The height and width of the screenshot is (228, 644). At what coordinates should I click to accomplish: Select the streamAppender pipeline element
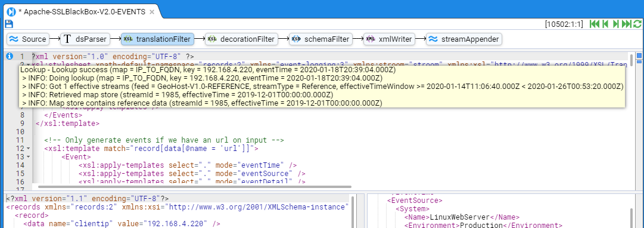pos(464,39)
